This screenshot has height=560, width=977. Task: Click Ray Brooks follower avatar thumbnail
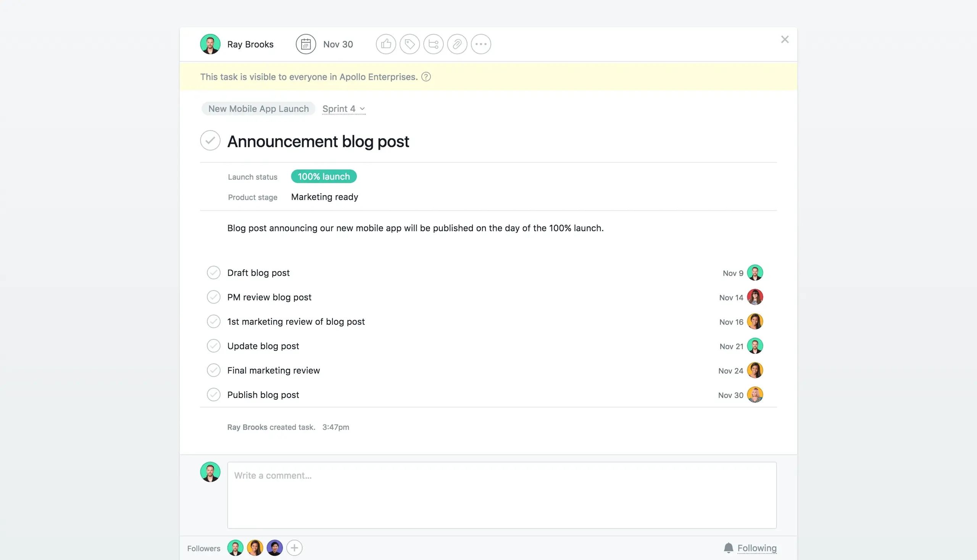pos(235,548)
